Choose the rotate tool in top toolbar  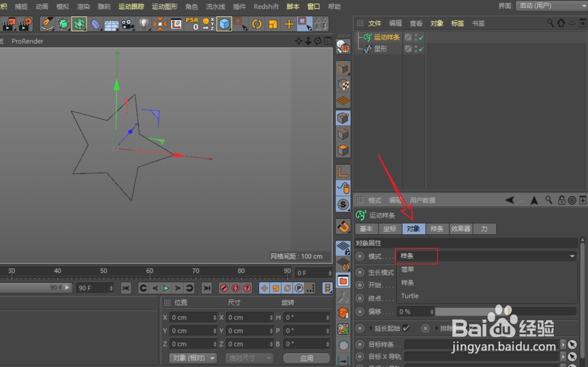[x=257, y=24]
